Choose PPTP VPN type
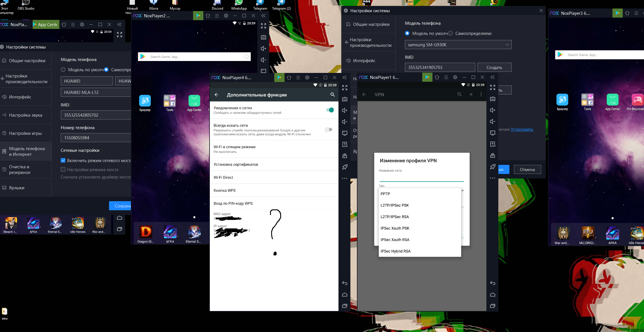 420,194
